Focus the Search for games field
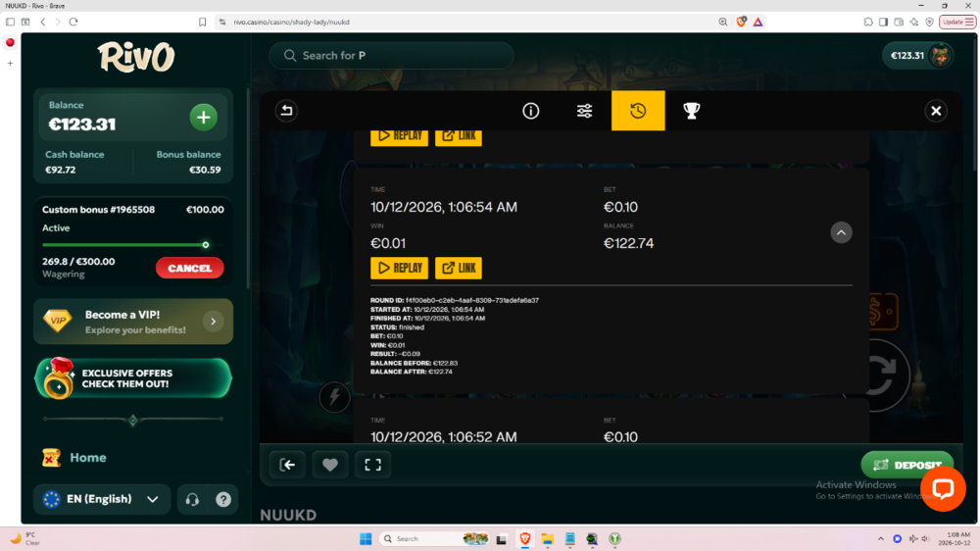Image resolution: width=980 pixels, height=551 pixels. pyautogui.click(x=391, y=56)
